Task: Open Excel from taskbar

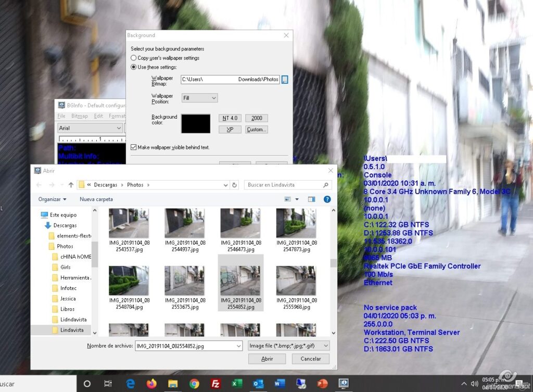Action: [237, 384]
